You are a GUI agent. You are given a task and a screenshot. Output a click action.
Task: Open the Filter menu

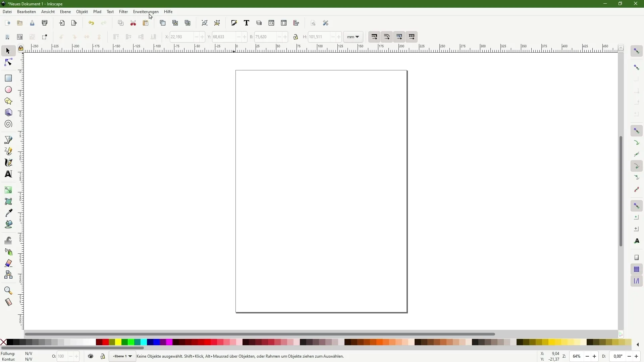click(123, 12)
